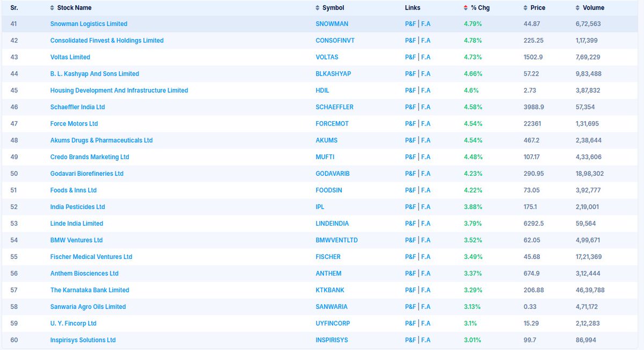This screenshot has width=644, height=350.
Task: Open Credo Brands Marketing Ltd link
Action: [x=90, y=157]
